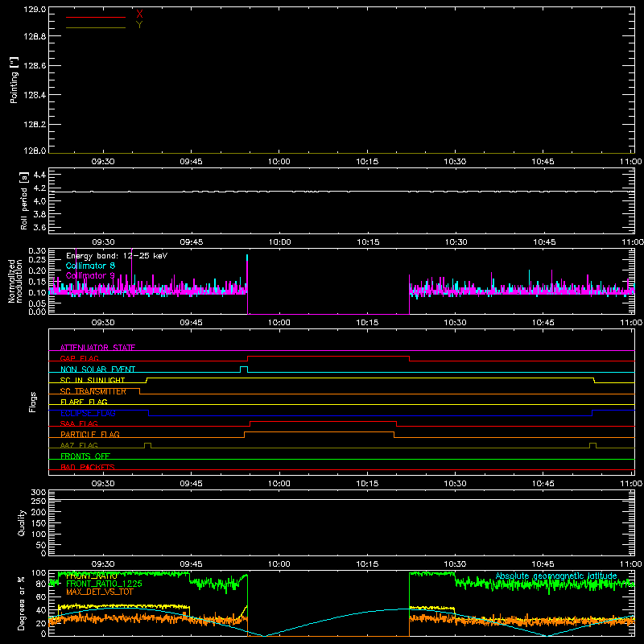This screenshot has height=644, width=644.
Task: Click the 129.0 tick on Pointing axis
Action: click(35, 9)
